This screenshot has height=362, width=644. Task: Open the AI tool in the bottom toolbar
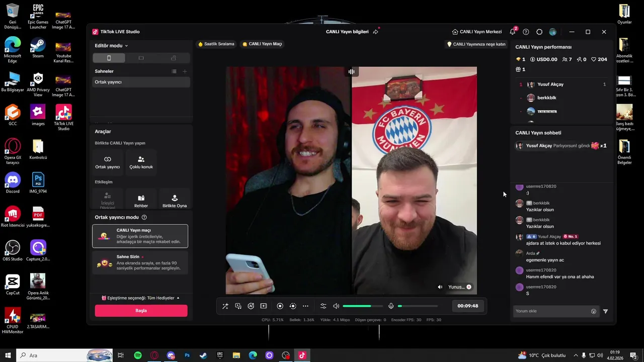[x=251, y=306]
